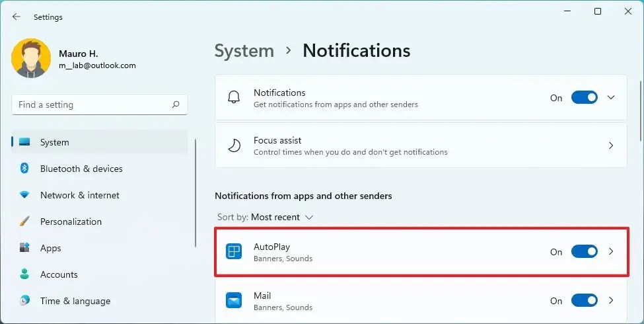This screenshot has width=644, height=324.
Task: Open Apps settings category
Action: pos(100,248)
